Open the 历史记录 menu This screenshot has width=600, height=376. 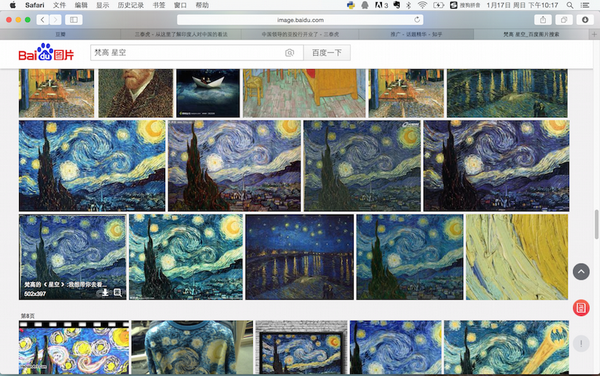[130, 5]
